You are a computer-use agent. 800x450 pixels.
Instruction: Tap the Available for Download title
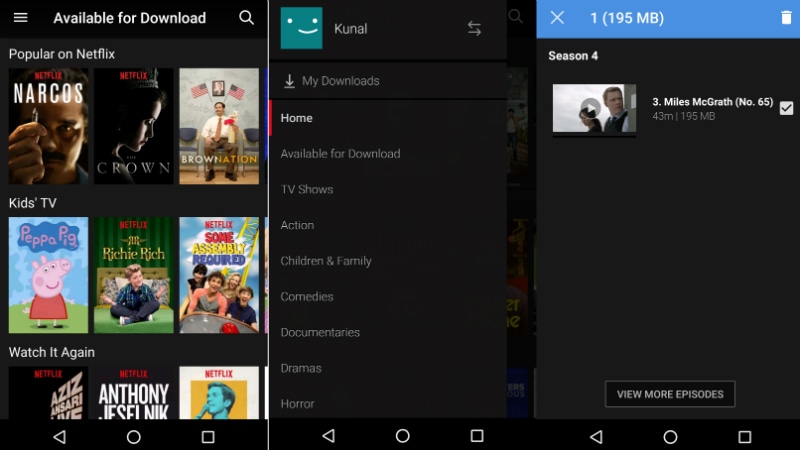pos(130,18)
